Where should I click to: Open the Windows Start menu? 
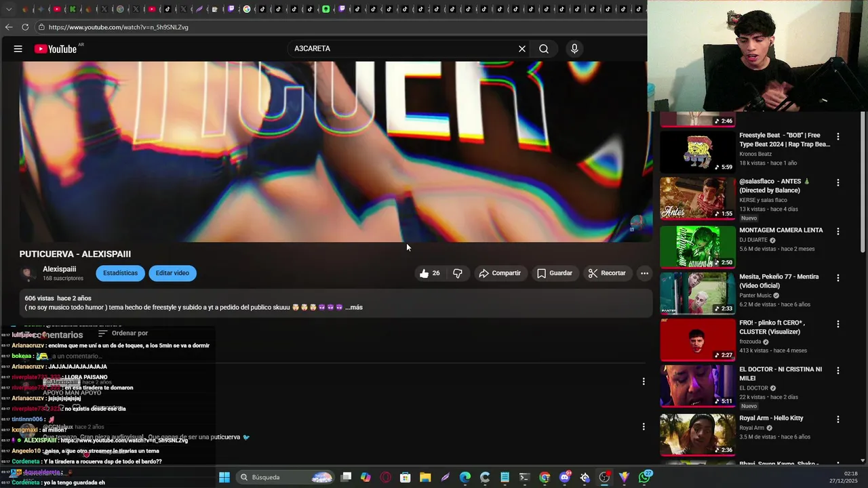[x=224, y=477]
